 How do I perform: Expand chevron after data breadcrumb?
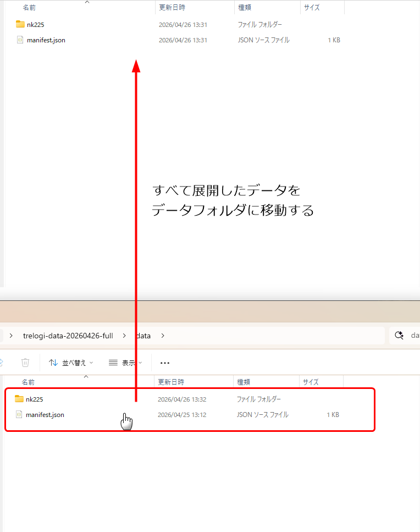[x=163, y=336]
